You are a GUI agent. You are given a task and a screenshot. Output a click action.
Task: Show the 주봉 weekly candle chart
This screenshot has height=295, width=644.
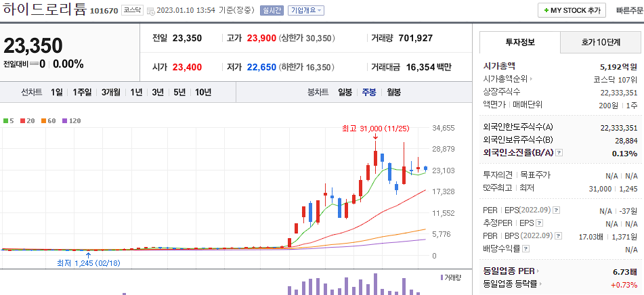[x=369, y=92]
